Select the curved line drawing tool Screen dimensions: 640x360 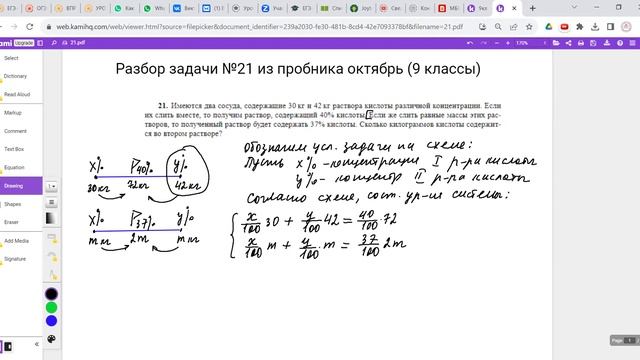[x=52, y=257]
